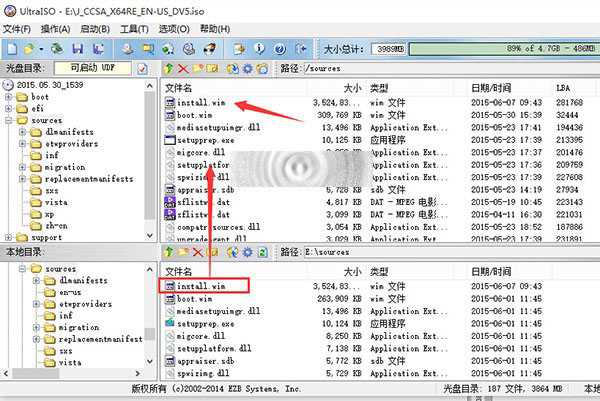Select disc root 2015.05.30_1539 in tree
Viewport: 600px width, 401px height.
coord(50,85)
